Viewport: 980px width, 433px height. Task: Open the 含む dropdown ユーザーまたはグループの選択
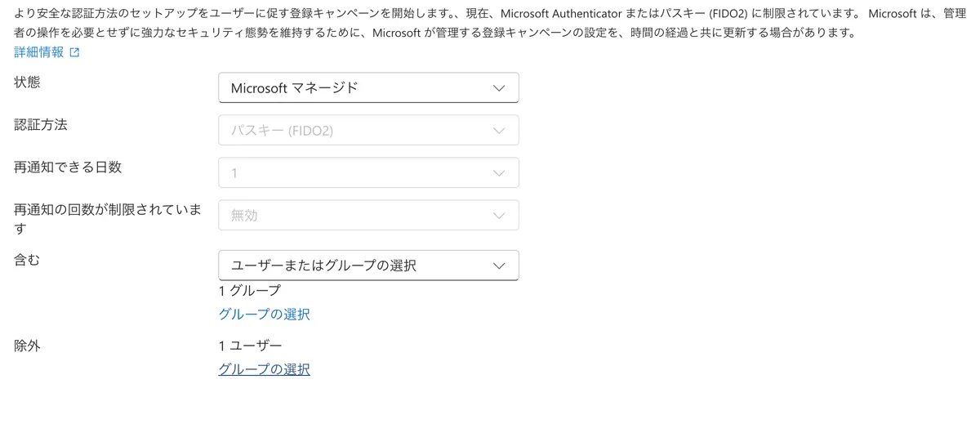click(x=368, y=266)
